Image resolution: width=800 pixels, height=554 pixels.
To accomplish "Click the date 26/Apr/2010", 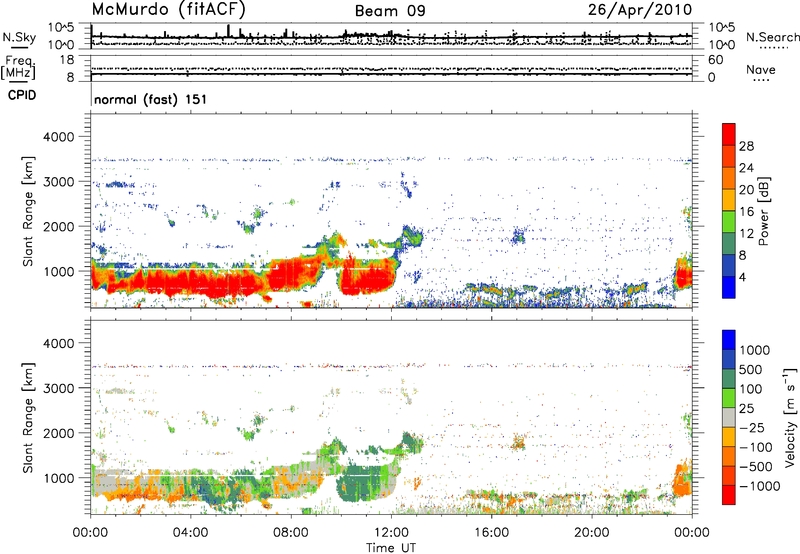I will coord(640,10).
